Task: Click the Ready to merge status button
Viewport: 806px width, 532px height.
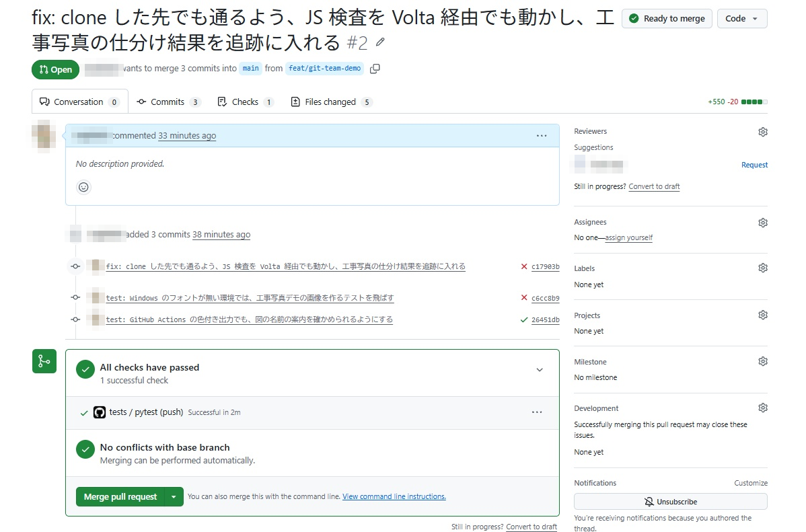Action: tap(667, 19)
